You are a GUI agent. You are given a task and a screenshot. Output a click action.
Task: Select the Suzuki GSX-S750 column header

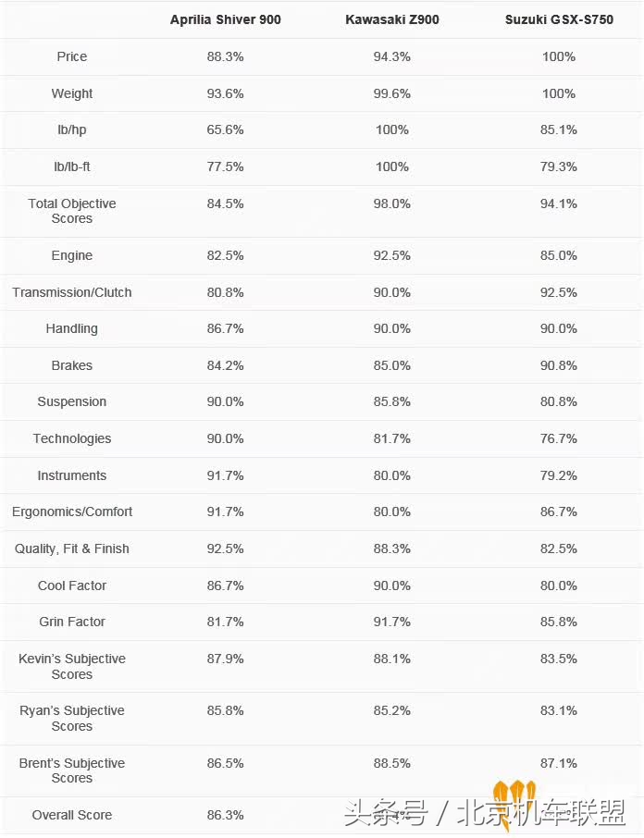click(558, 19)
